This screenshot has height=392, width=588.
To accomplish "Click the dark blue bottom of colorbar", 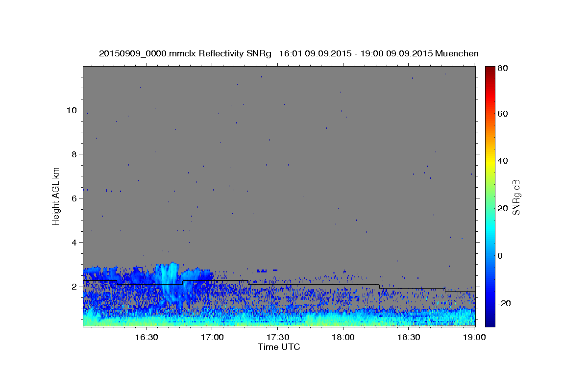I will coord(490,321).
